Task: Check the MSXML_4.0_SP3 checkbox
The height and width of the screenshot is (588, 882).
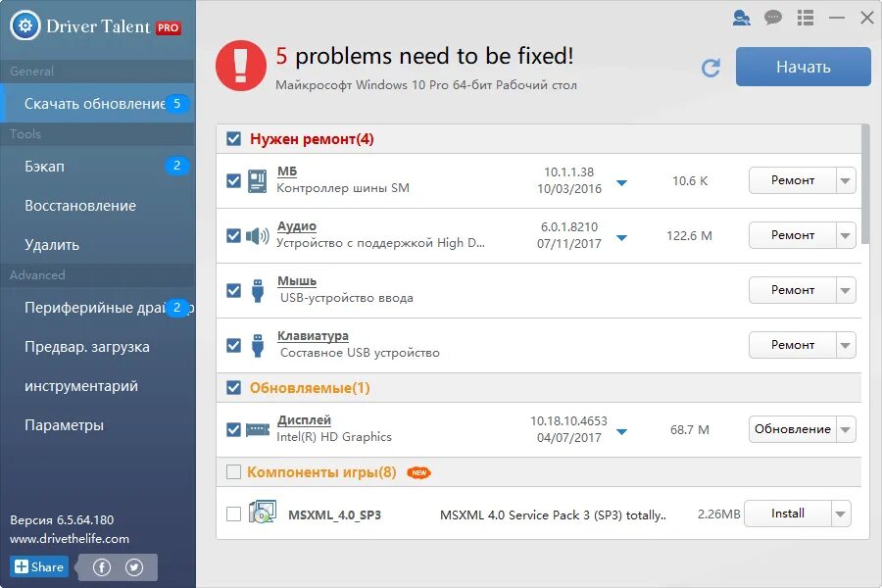Action: [233, 514]
